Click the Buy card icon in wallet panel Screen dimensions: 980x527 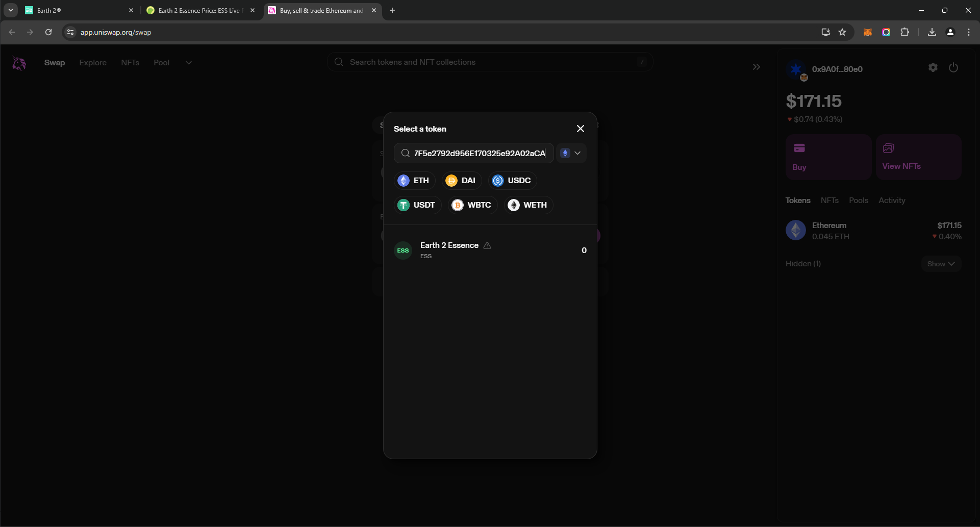coord(799,148)
